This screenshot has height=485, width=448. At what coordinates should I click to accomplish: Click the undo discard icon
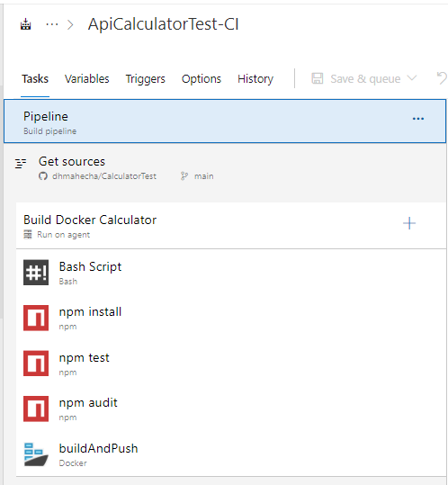click(442, 78)
